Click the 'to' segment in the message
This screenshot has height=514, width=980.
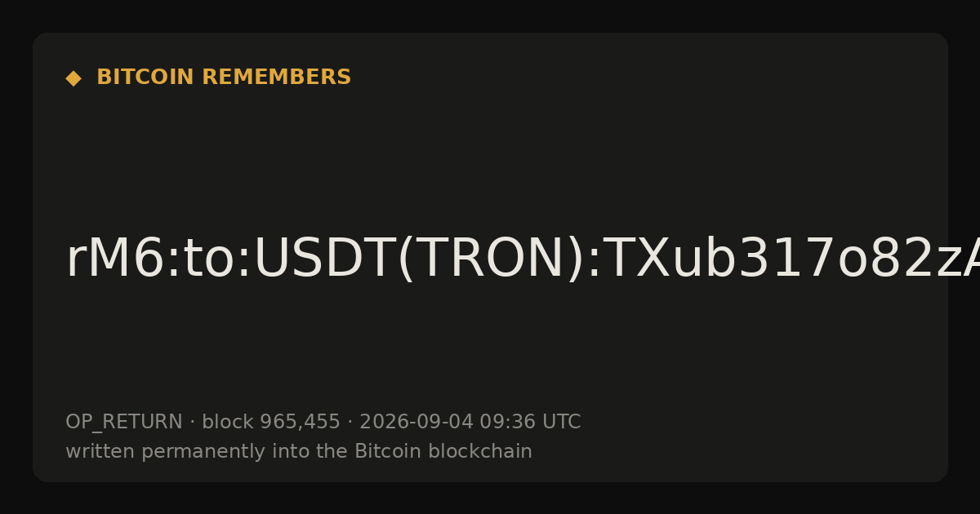click(207, 259)
